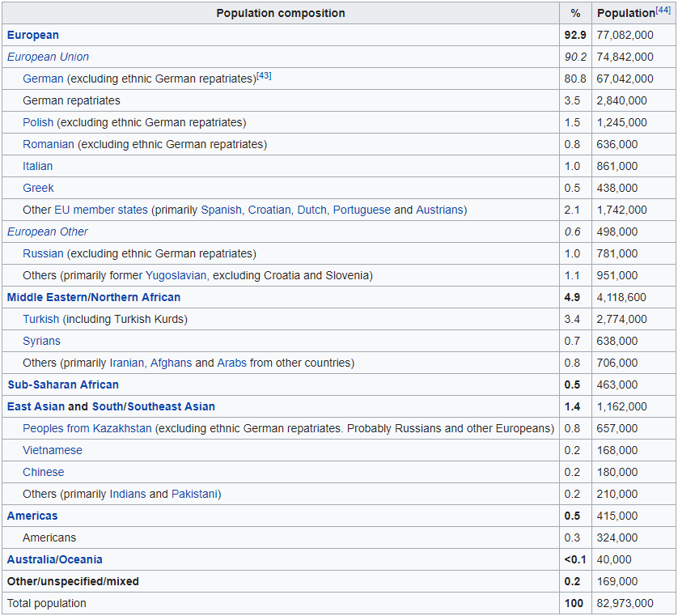This screenshot has height=616, width=678.
Task: Select the <0.1 percentage cell
Action: tap(575, 559)
